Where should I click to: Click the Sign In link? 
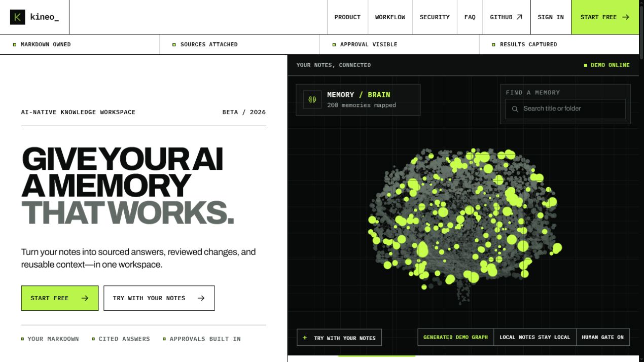coord(551,17)
